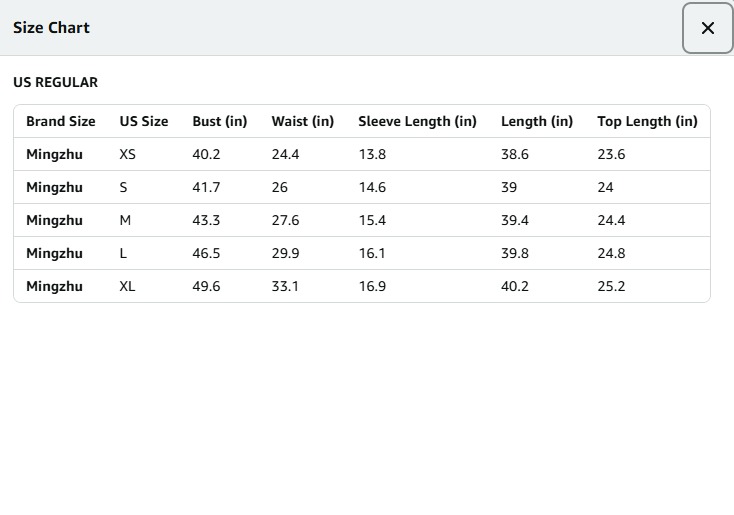This screenshot has width=734, height=515.
Task: Click the Length (in) column header
Action: click(x=536, y=121)
